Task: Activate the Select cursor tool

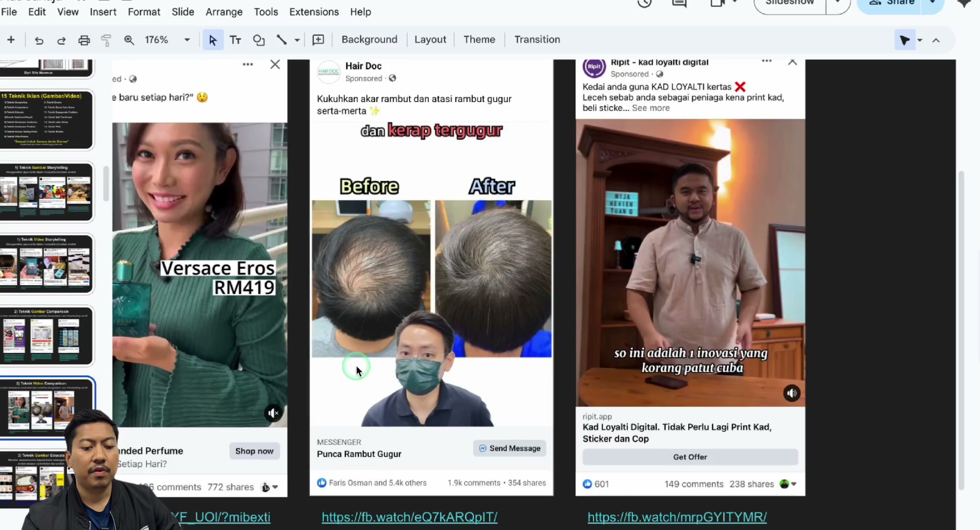Action: click(x=212, y=40)
